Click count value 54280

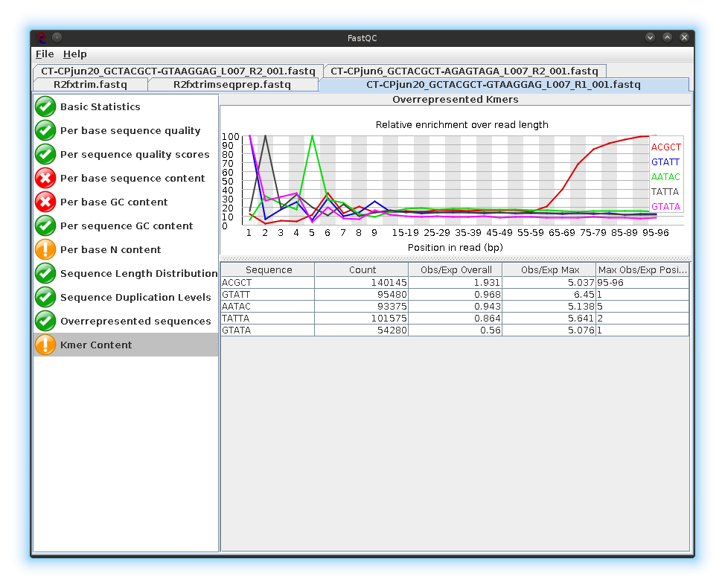[362, 330]
